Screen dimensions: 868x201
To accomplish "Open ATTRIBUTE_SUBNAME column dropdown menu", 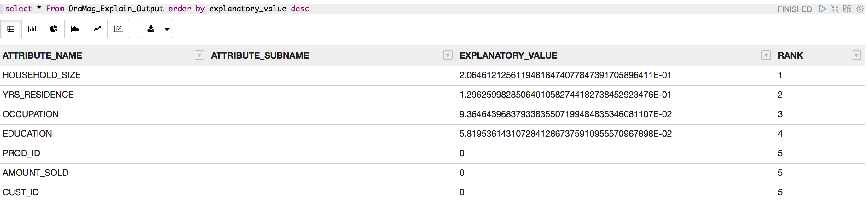I will (448, 55).
